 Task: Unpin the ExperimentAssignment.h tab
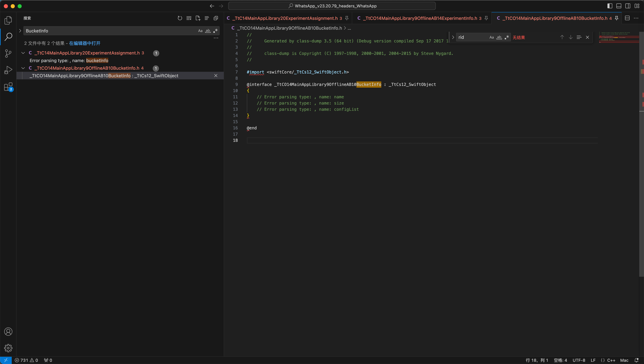coord(347,18)
